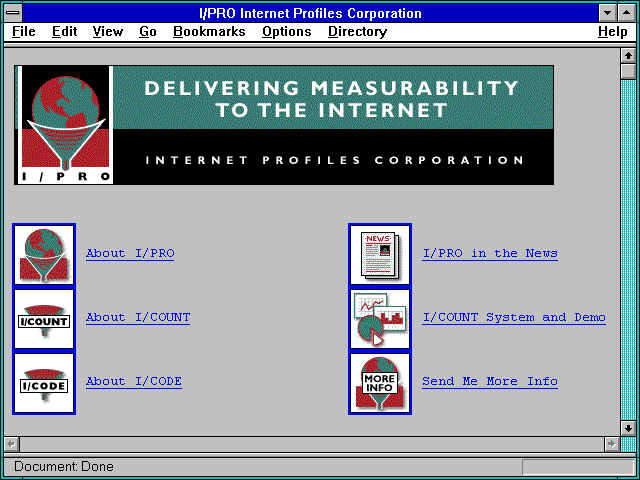This screenshot has width=640, height=480.
Task: Click the I/PRO logo in the banner
Action: click(65, 125)
